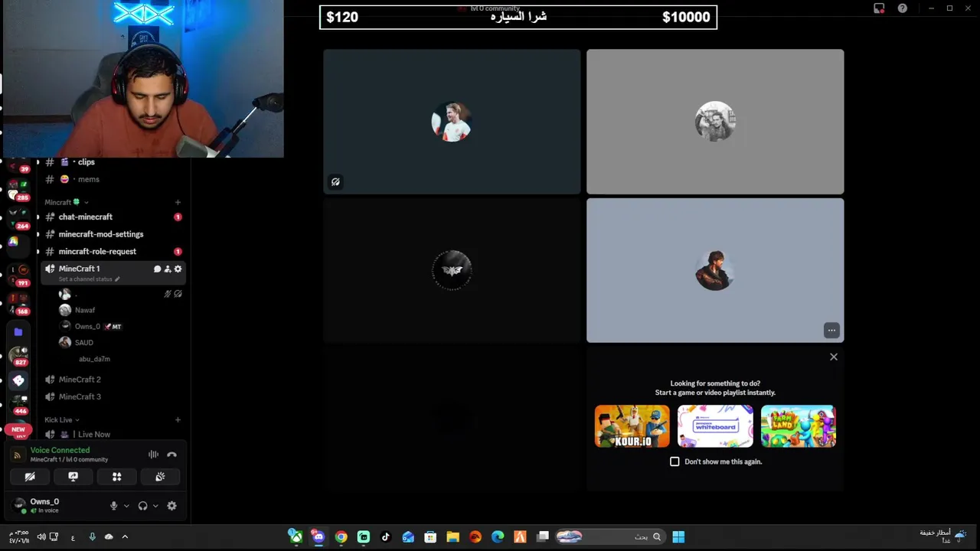
Task: Click the taskbar search box
Action: point(609,537)
